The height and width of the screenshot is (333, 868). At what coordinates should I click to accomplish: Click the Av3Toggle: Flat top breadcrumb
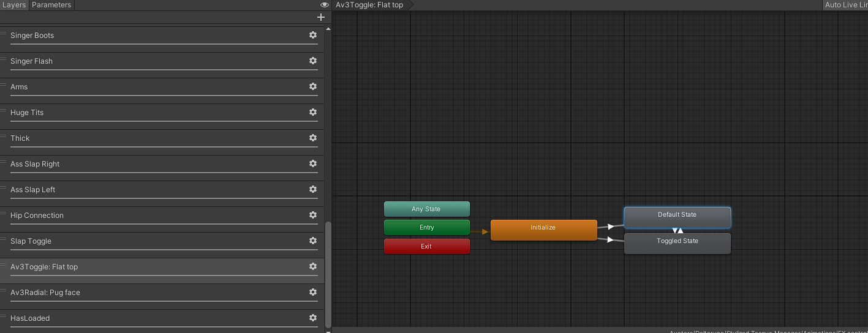pyautogui.click(x=369, y=5)
